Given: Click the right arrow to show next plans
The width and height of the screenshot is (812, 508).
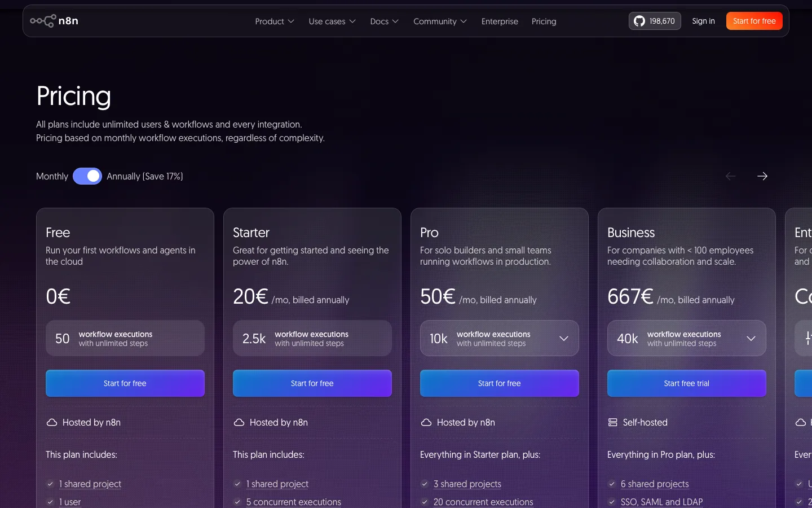Looking at the screenshot, I should coord(762,176).
